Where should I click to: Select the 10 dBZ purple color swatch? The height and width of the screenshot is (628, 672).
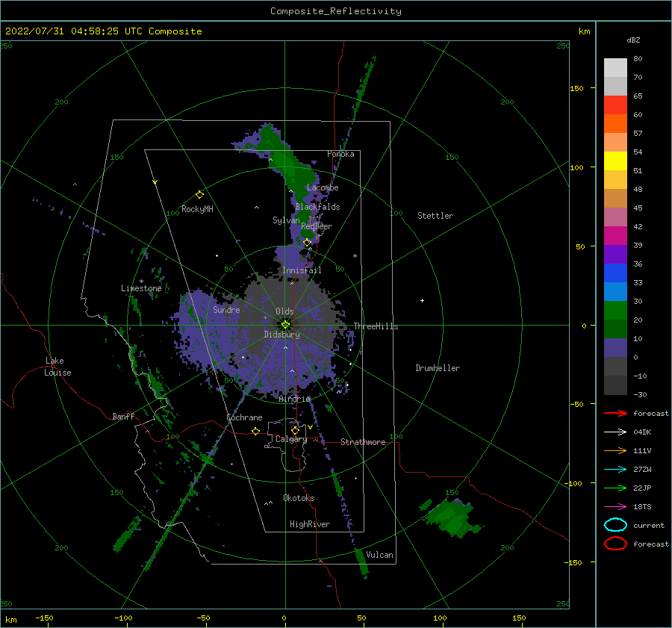[x=615, y=347]
